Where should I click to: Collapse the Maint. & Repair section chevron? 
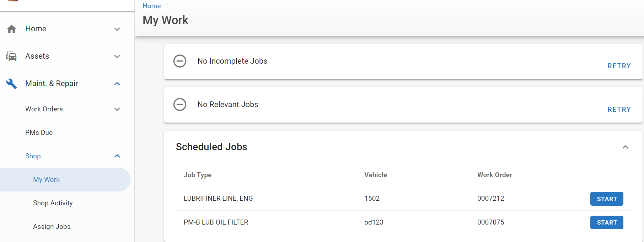click(117, 84)
